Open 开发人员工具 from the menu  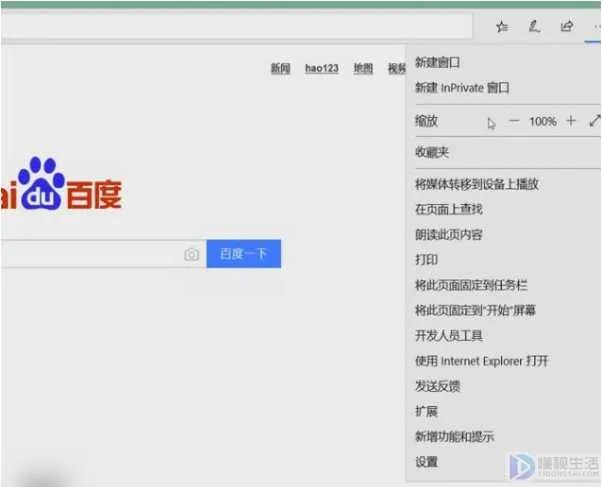point(448,335)
